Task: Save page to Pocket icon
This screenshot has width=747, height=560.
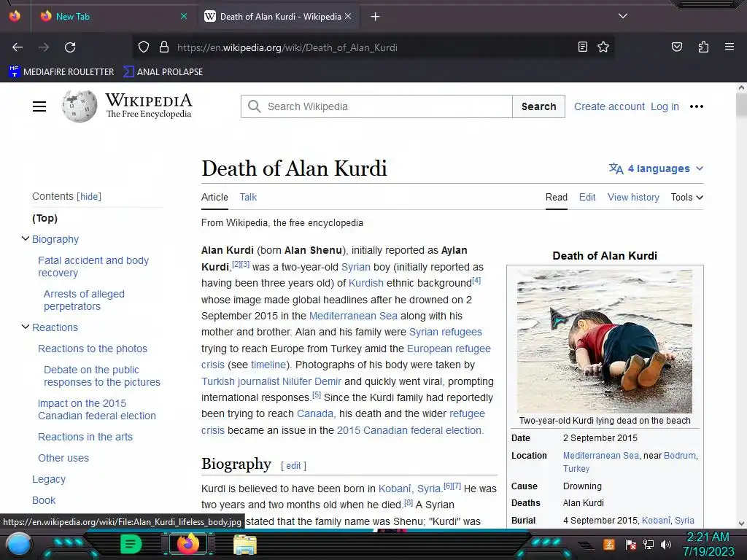Action: (676, 47)
